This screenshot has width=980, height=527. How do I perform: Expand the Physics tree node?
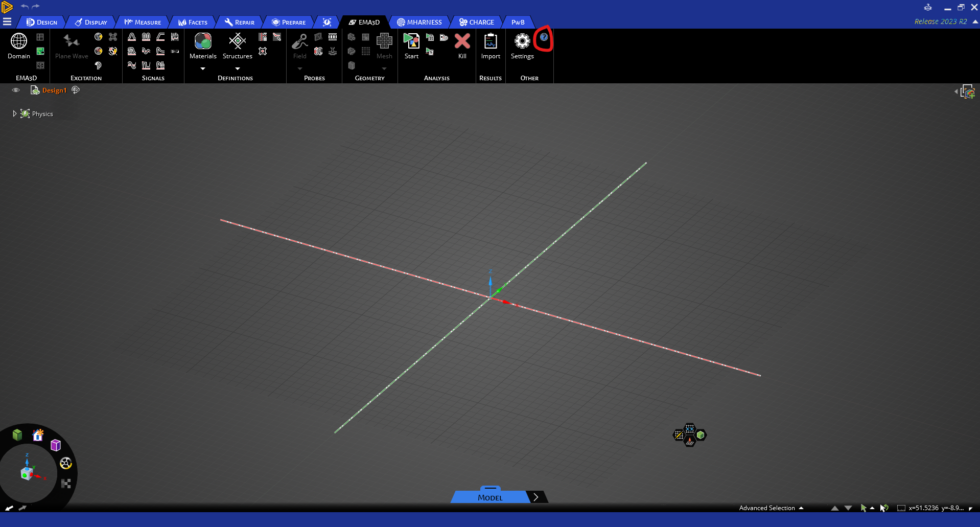click(x=14, y=114)
